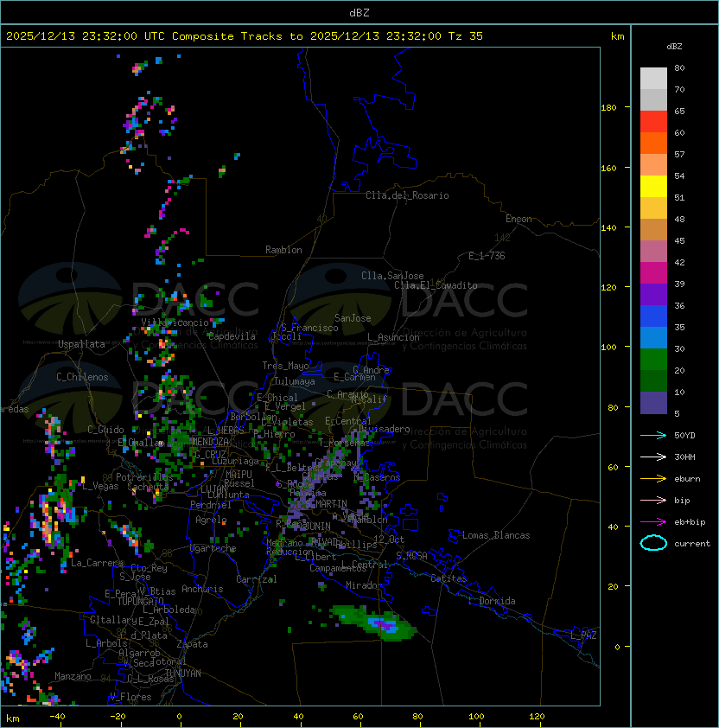Screen dimensions: 719x728
Task: Click the S_ROSA place label
Action: pos(411,555)
